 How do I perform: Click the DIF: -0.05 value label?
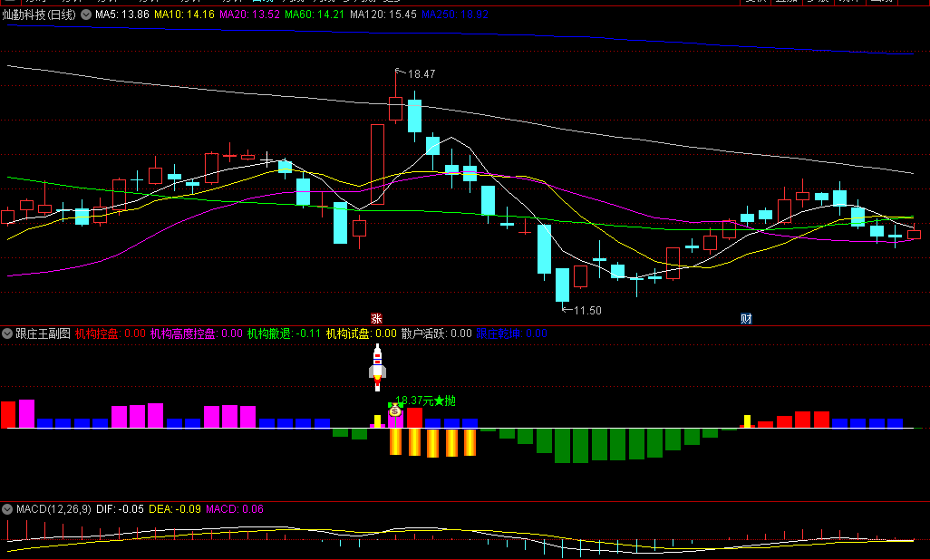(x=120, y=509)
